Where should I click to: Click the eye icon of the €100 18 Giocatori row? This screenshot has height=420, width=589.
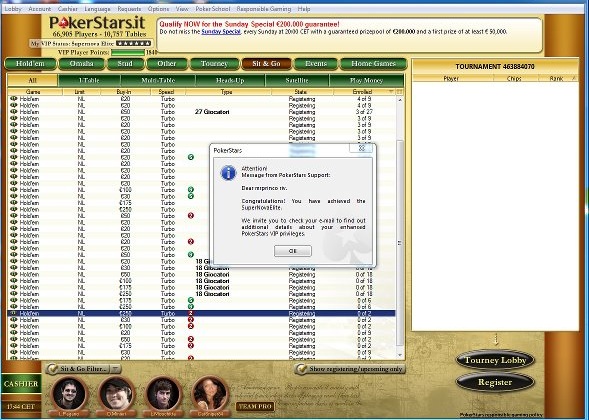(x=14, y=281)
